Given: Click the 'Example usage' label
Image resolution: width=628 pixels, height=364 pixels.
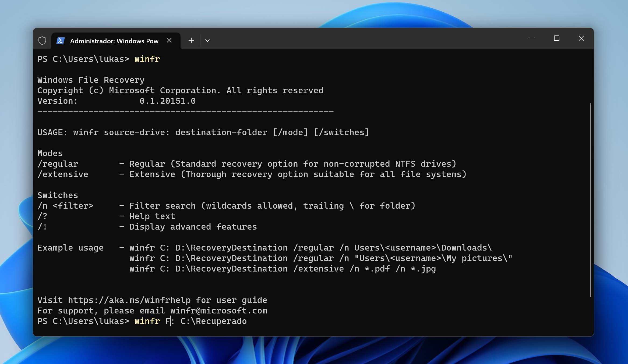Looking at the screenshot, I should pyautogui.click(x=70, y=248).
